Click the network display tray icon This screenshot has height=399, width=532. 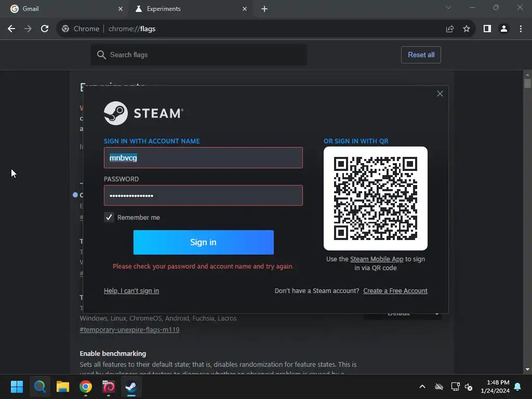click(x=455, y=387)
